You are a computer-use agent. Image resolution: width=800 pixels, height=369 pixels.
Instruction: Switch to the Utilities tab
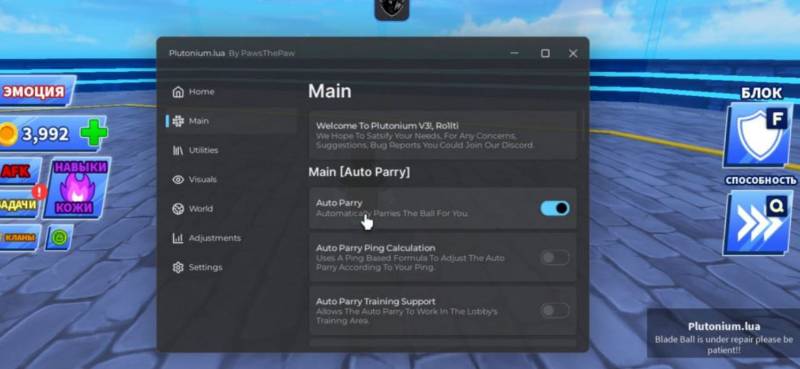(x=232, y=151)
